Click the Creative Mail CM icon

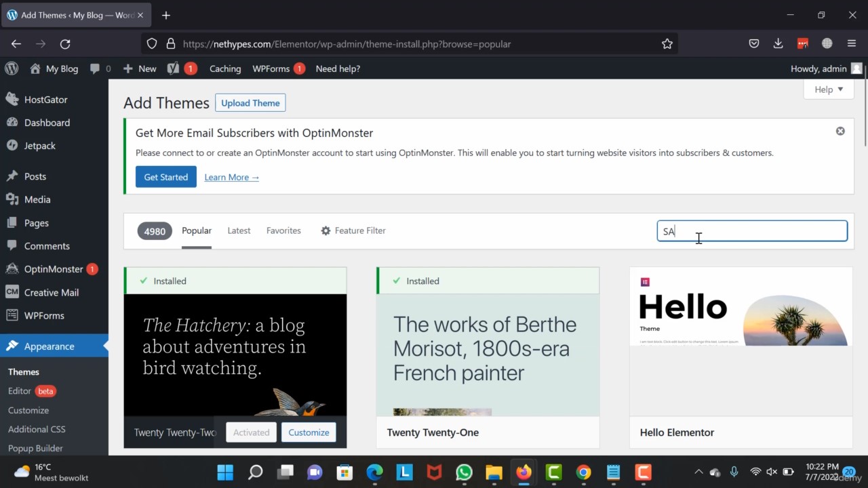(12, 292)
